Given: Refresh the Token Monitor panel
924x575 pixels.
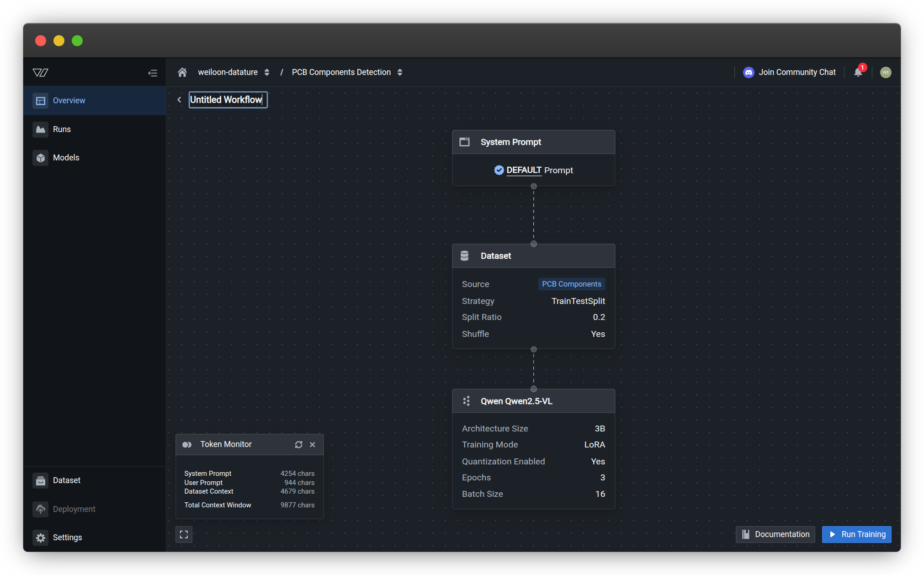Looking at the screenshot, I should 298,444.
